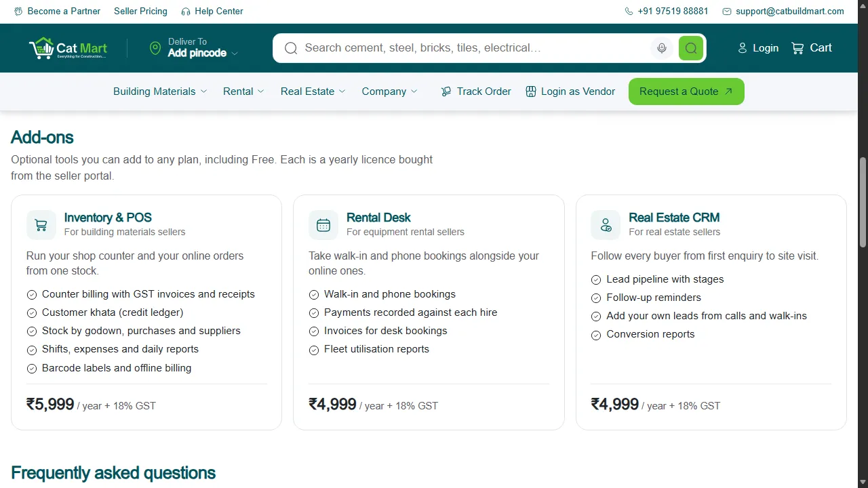Open the Track Order page
Screen dimensions: 868x488
click(476, 91)
